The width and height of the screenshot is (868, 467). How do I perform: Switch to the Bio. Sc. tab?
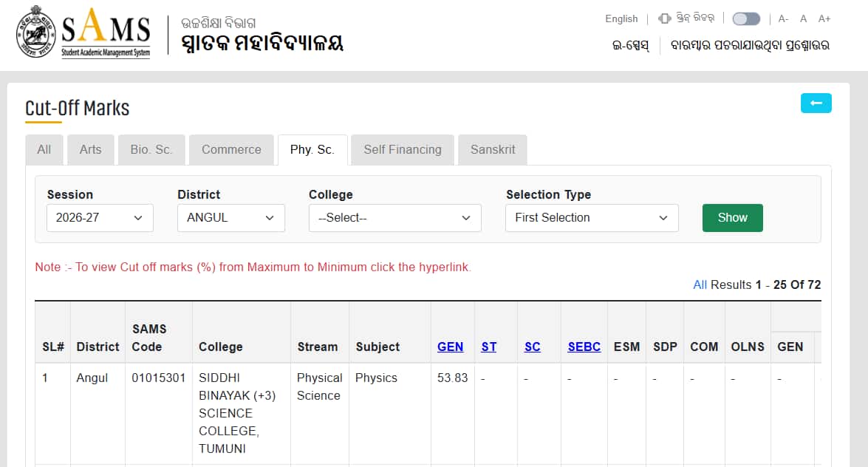click(x=151, y=149)
